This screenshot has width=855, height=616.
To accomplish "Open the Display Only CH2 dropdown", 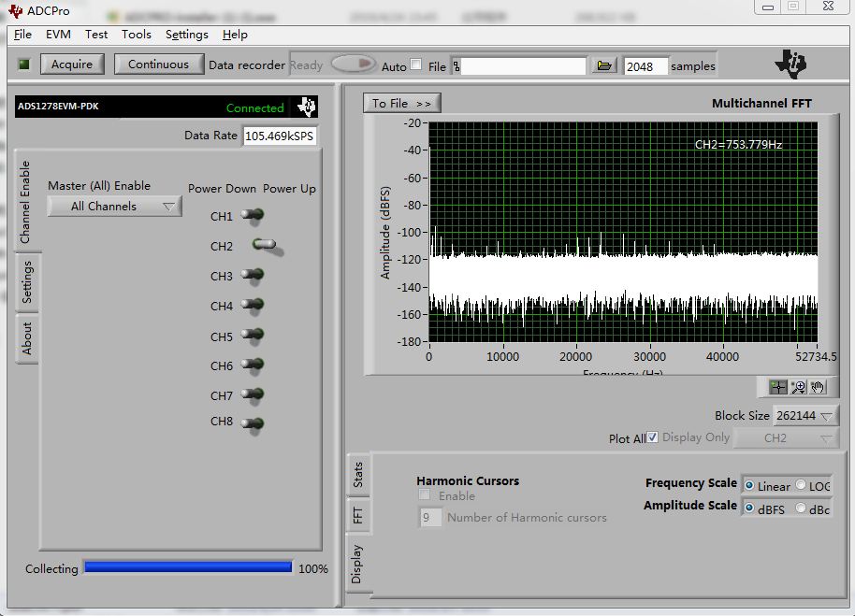I will (786, 437).
